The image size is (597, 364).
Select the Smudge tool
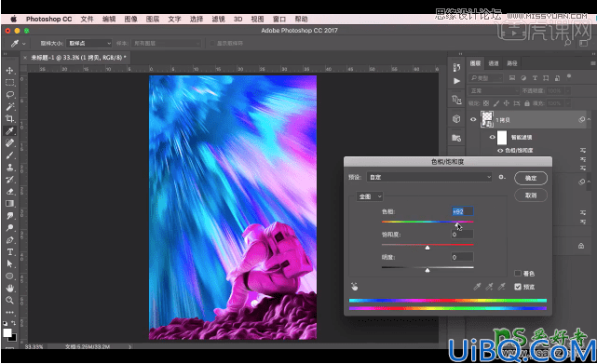(x=10, y=216)
